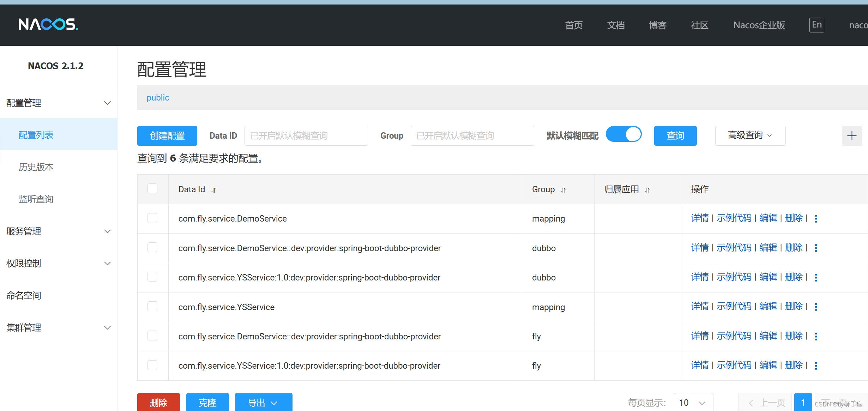Expand the 服务管理 sidebar menu
Screen dimensions: 868x411
(59, 231)
